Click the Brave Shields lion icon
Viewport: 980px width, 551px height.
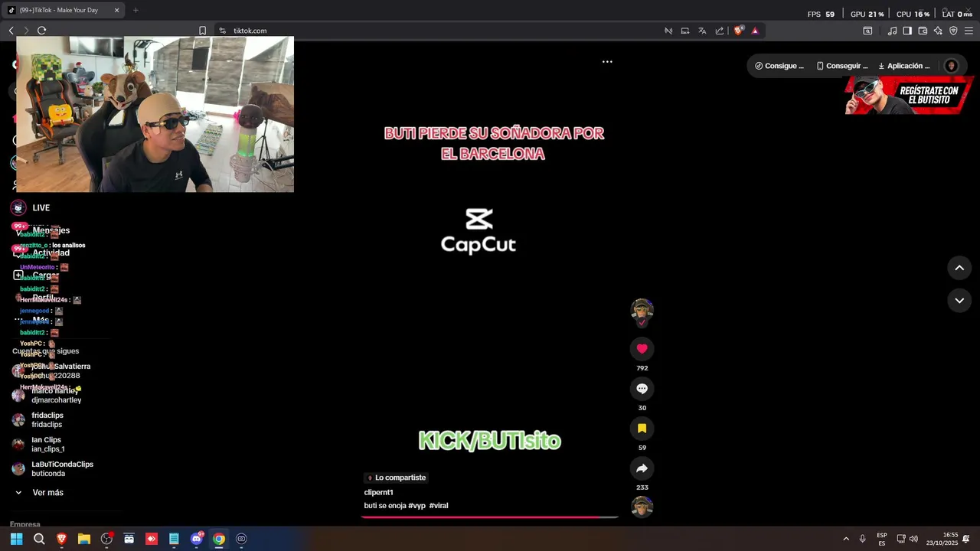click(738, 31)
